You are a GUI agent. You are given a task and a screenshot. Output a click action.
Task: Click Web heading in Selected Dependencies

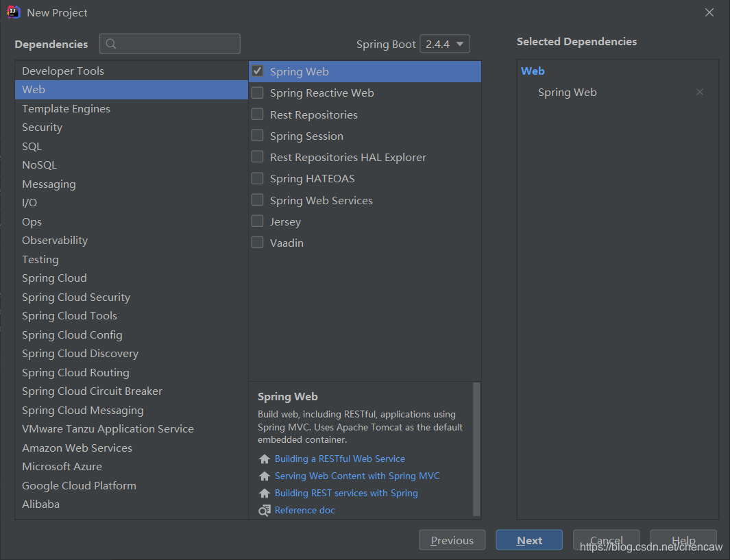click(533, 71)
